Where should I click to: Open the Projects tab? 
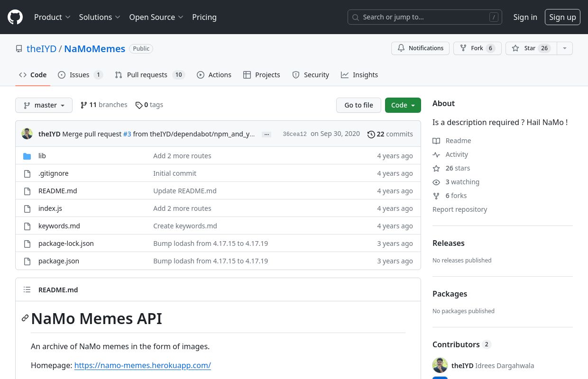[261, 75]
